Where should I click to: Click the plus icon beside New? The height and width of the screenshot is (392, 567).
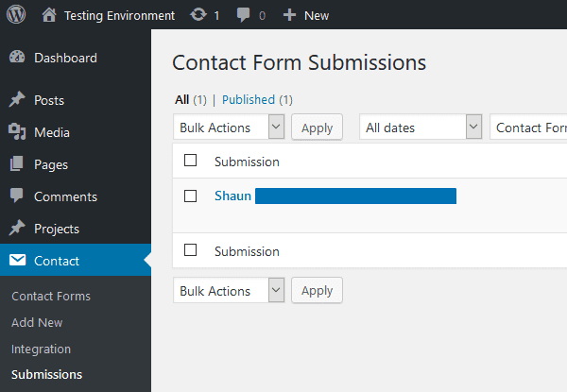click(289, 15)
